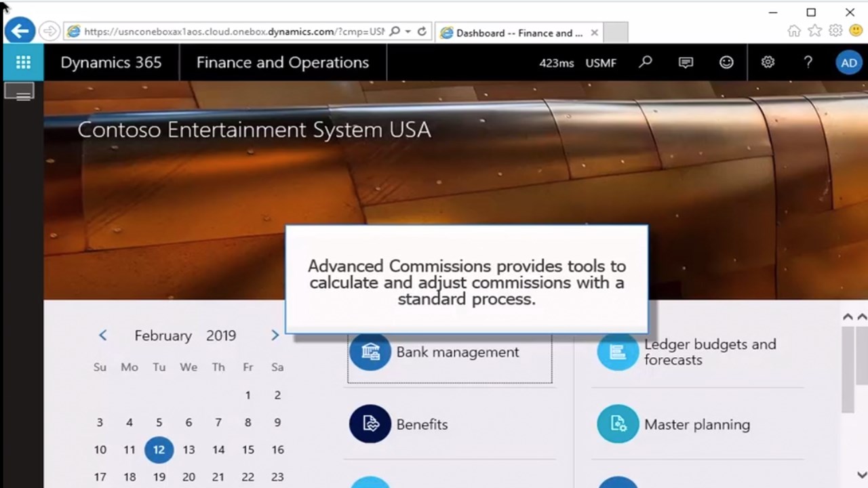Select the highlighted date 12 in calendar
This screenshot has height=488, width=868.
[159, 449]
